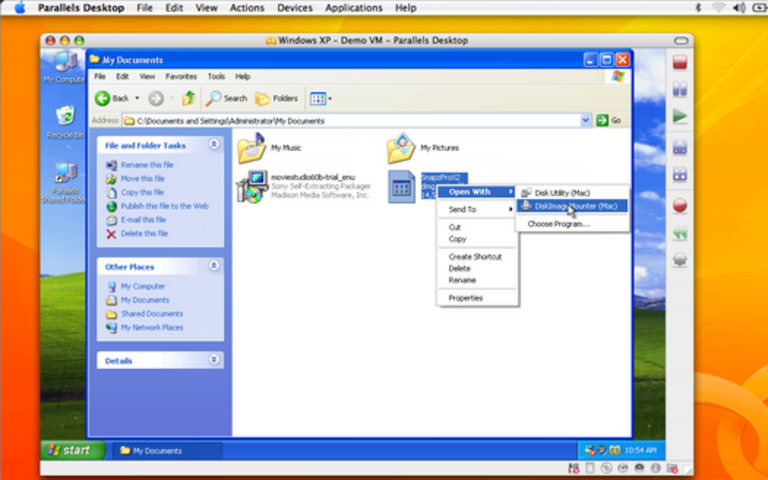This screenshot has width=768, height=480.
Task: Expand the Details panel
Action: 214,360
